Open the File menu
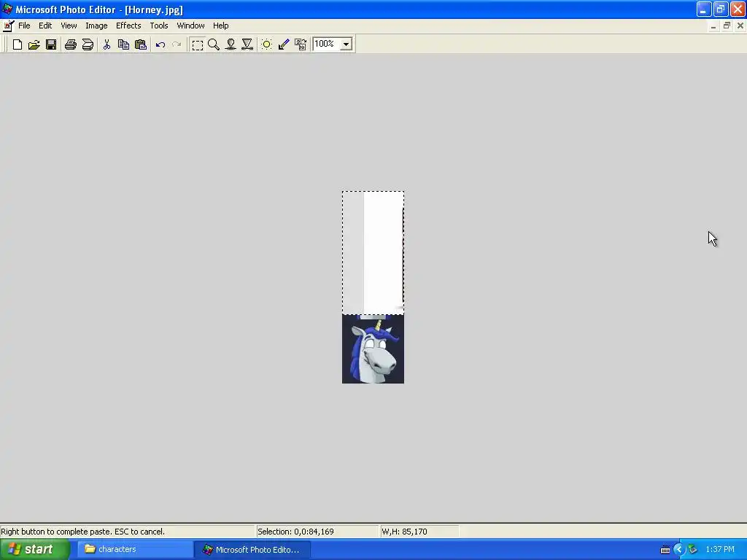Viewport: 747px width, 560px height. 24,26
